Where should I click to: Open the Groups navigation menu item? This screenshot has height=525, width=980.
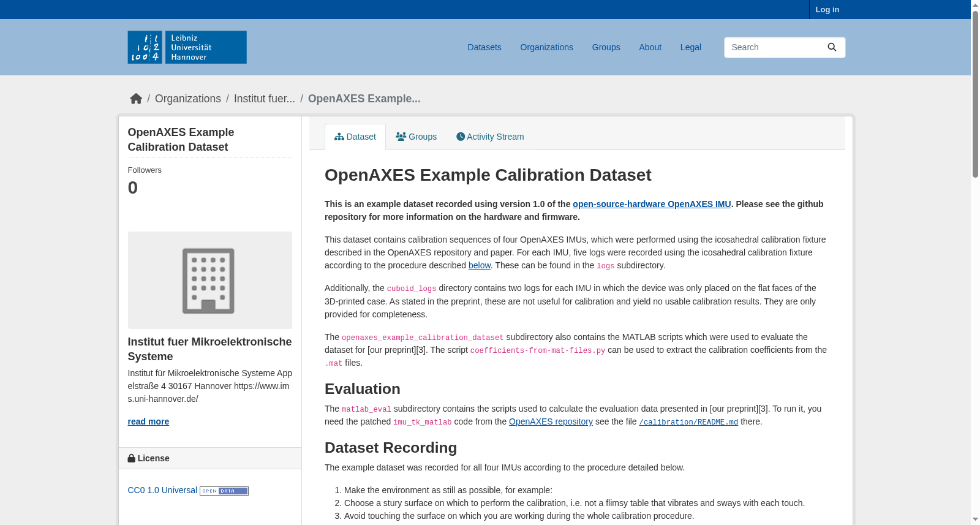(606, 47)
